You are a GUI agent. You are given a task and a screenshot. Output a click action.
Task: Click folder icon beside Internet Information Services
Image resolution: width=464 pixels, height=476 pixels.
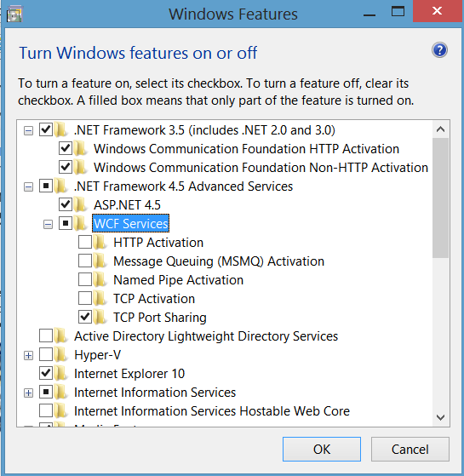click(x=61, y=393)
